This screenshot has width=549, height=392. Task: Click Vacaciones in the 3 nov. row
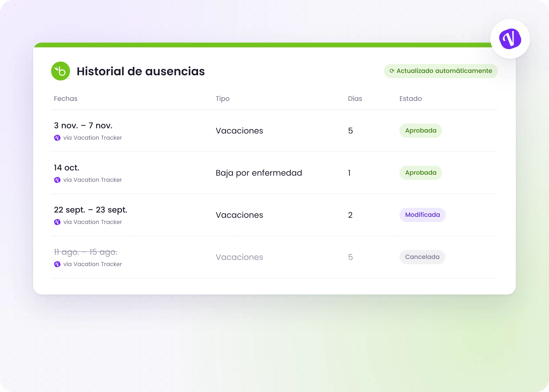[239, 131]
